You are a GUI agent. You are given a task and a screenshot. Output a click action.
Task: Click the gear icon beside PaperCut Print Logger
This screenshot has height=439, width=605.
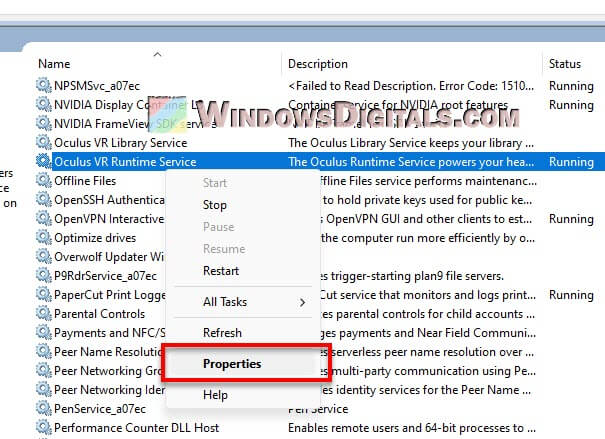44,295
